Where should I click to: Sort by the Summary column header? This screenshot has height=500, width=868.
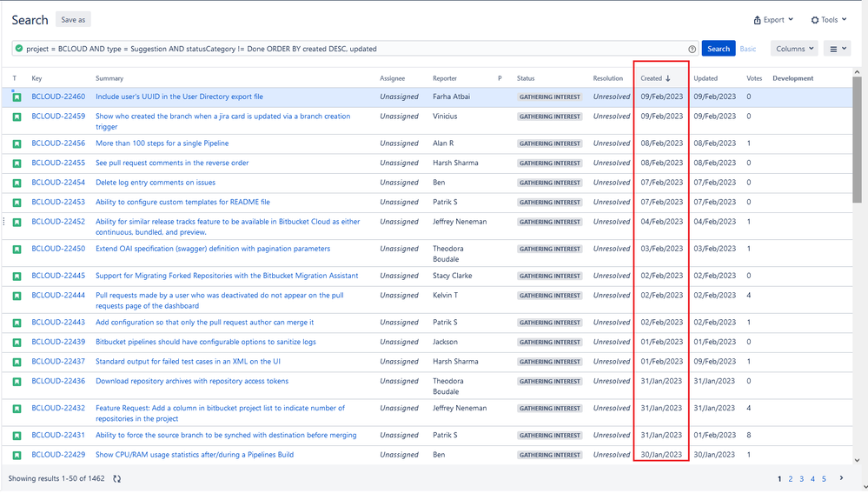click(109, 78)
